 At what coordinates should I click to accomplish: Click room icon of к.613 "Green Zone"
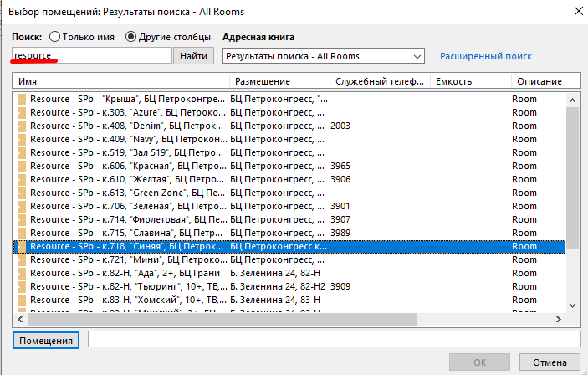coord(22,193)
